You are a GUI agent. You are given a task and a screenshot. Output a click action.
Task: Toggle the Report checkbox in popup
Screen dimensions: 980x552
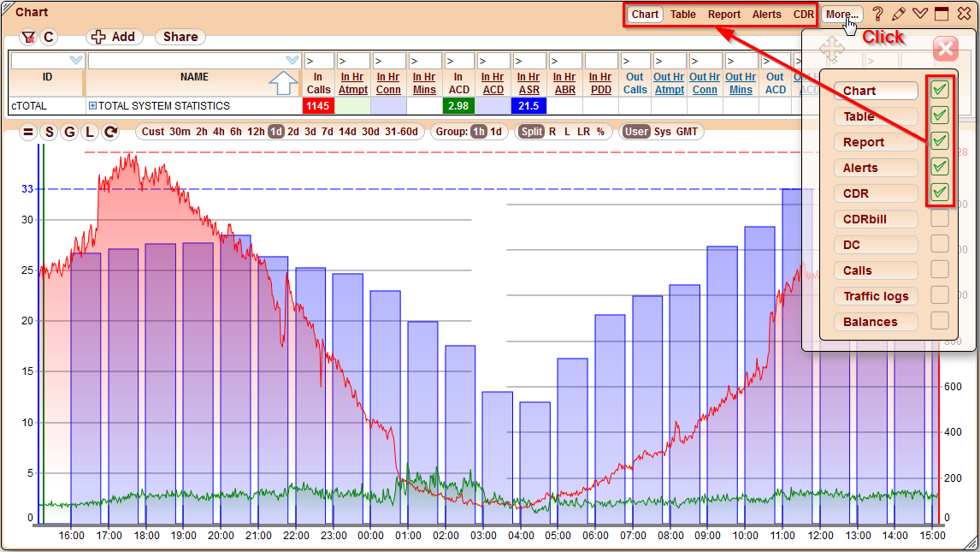pyautogui.click(x=939, y=141)
